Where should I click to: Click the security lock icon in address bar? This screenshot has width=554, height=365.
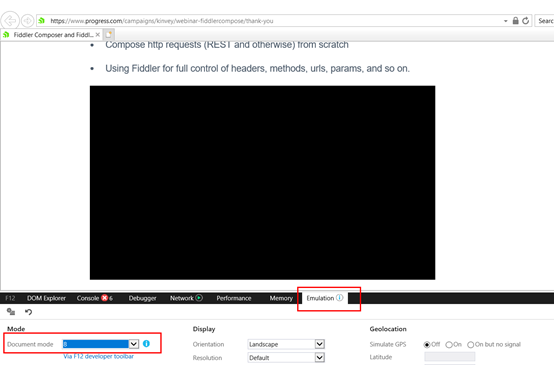pyautogui.click(x=515, y=20)
